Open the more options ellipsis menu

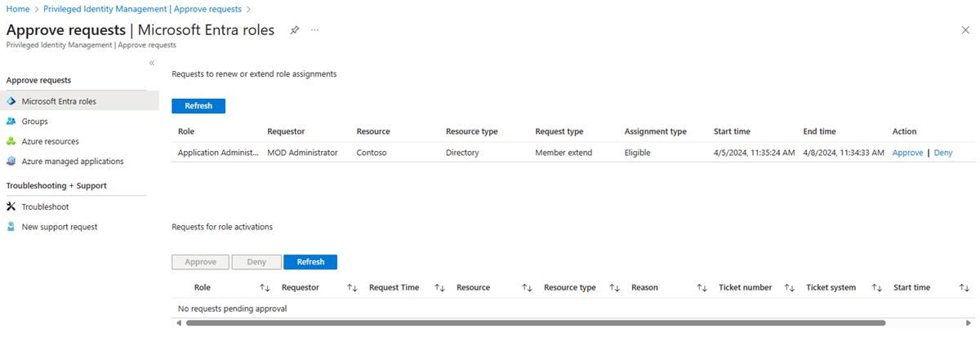315,30
